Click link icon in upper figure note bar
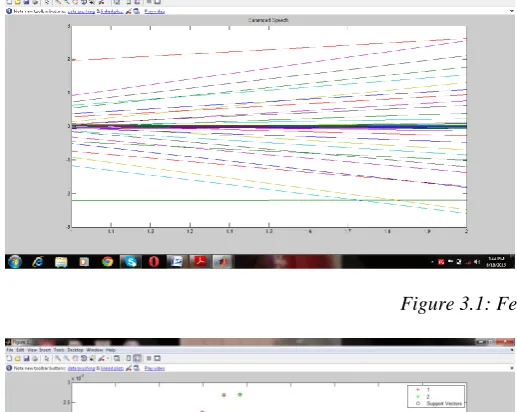The height and width of the screenshot is (412, 517). point(137,11)
